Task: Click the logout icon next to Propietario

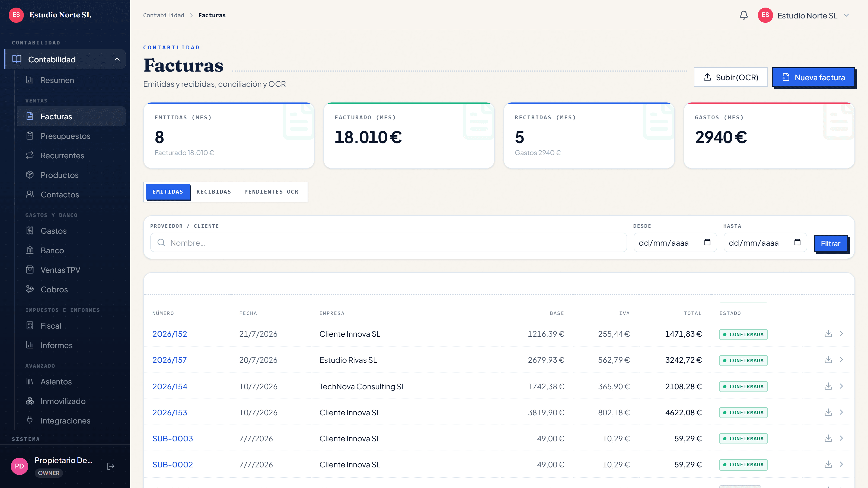Action: tap(110, 466)
